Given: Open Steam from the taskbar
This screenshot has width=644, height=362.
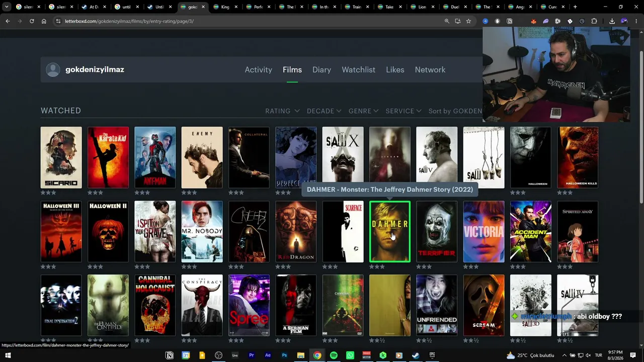Looking at the screenshot, I should pyautogui.click(x=416, y=355).
